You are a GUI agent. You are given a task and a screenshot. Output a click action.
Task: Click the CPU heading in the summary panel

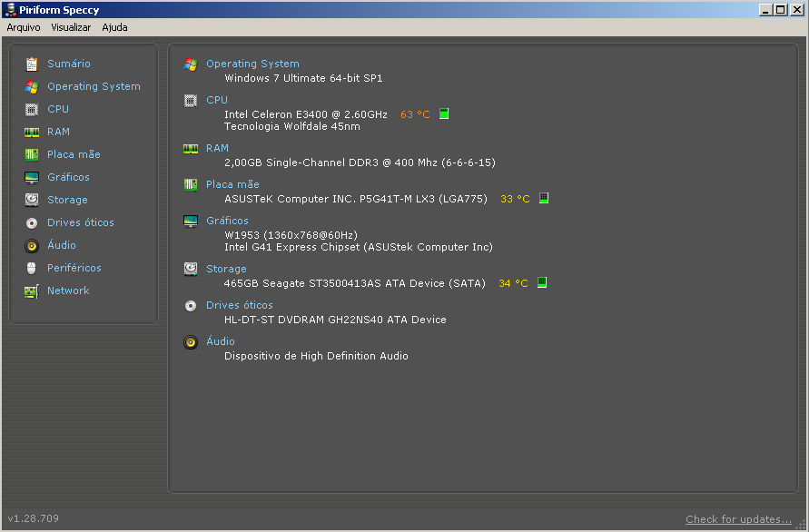point(217,100)
